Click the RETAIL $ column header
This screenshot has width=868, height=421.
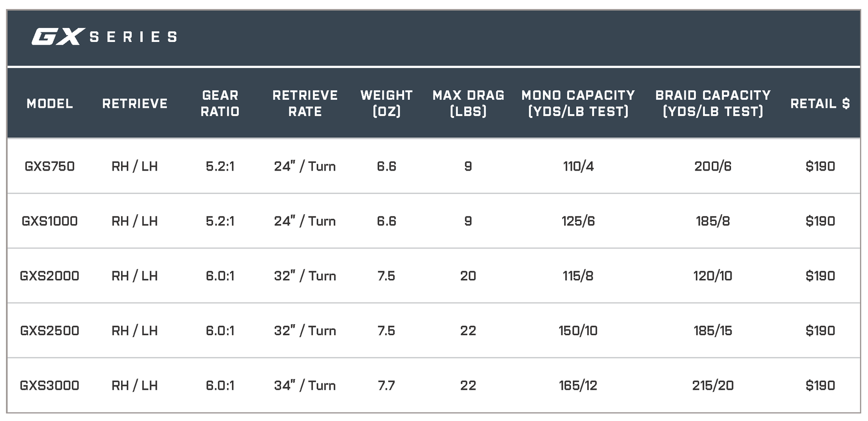point(820,104)
